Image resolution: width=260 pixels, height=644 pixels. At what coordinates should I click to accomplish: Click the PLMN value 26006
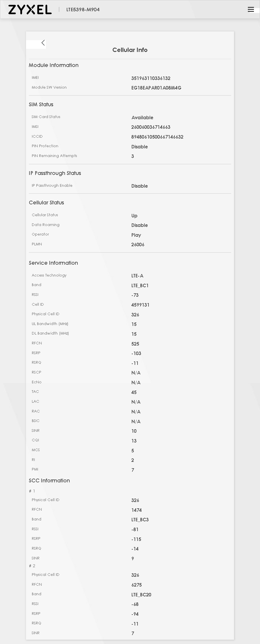click(138, 244)
